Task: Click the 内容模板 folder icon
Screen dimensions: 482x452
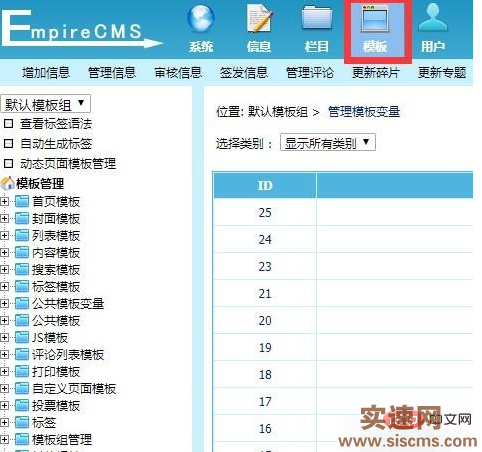Action: (x=22, y=252)
